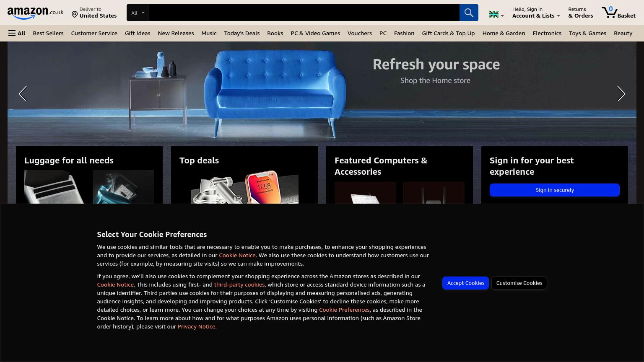Open Books in navigation bar

coord(275,33)
